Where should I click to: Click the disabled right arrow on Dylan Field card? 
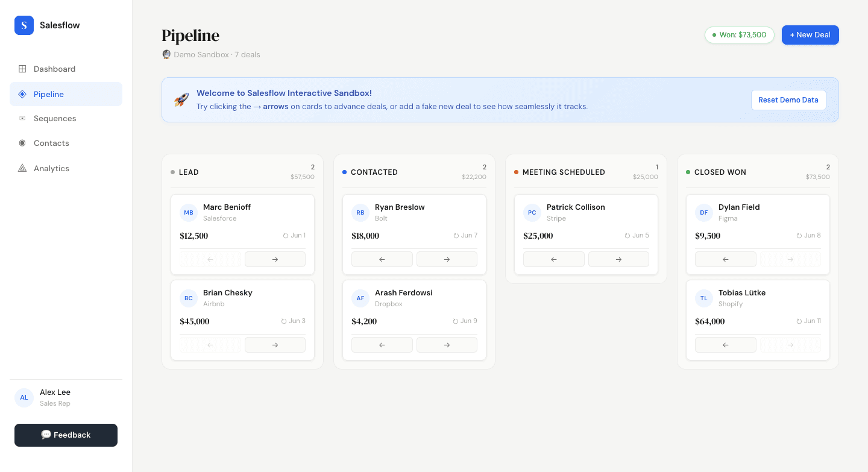coord(790,259)
